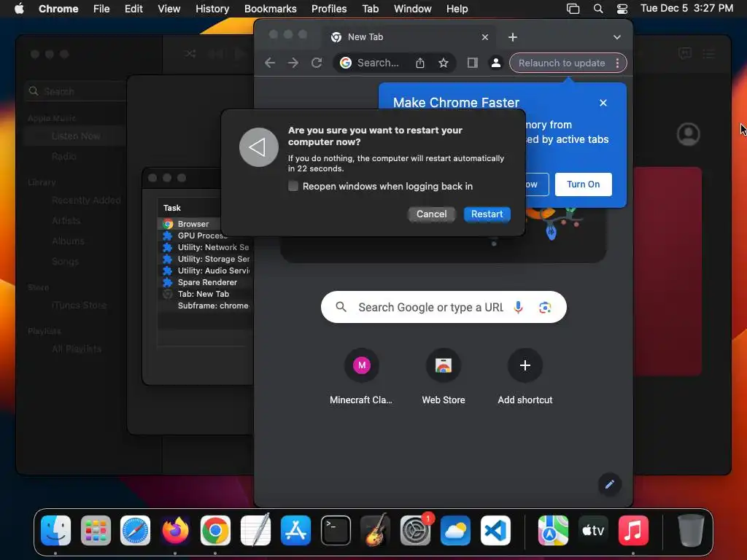The width and height of the screenshot is (747, 560).
Task: Open the Window menu
Action: point(413,9)
